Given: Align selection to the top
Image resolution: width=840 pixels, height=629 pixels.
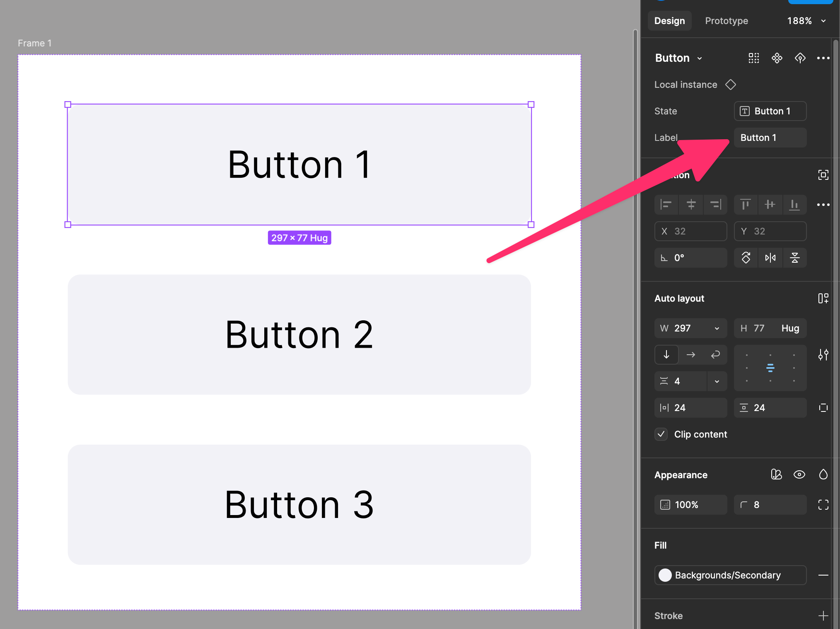Looking at the screenshot, I should 746,205.
